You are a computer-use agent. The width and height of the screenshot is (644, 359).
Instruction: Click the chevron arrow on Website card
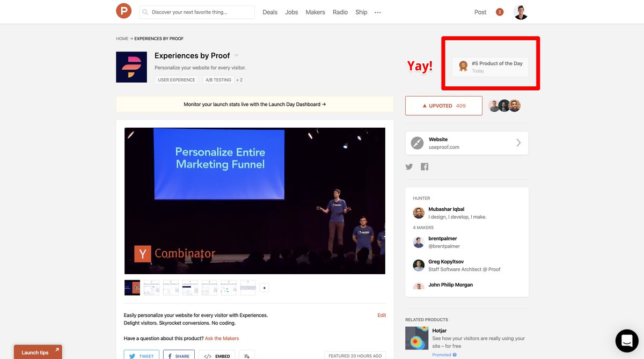pos(518,143)
